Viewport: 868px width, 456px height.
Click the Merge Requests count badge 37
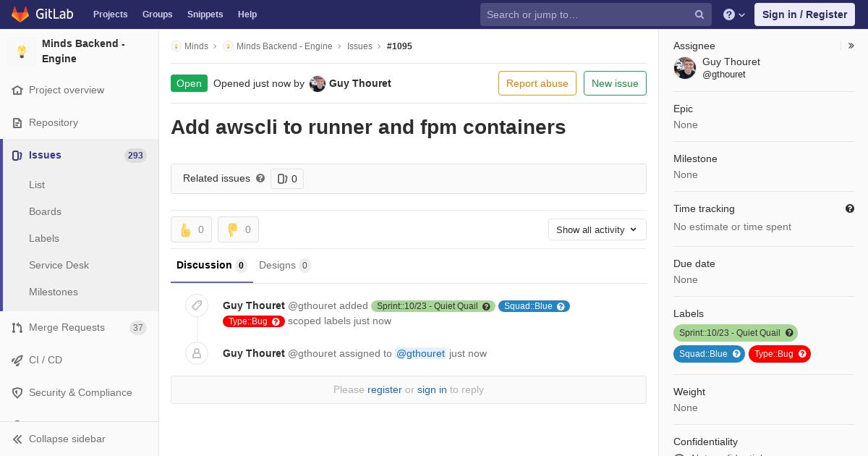point(137,328)
